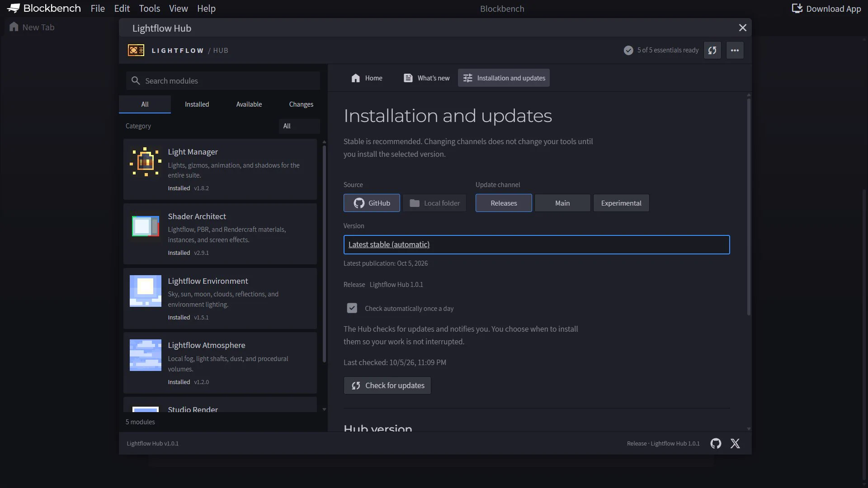This screenshot has width=868, height=488.
Task: Click the Download App icon
Action: tap(797, 9)
